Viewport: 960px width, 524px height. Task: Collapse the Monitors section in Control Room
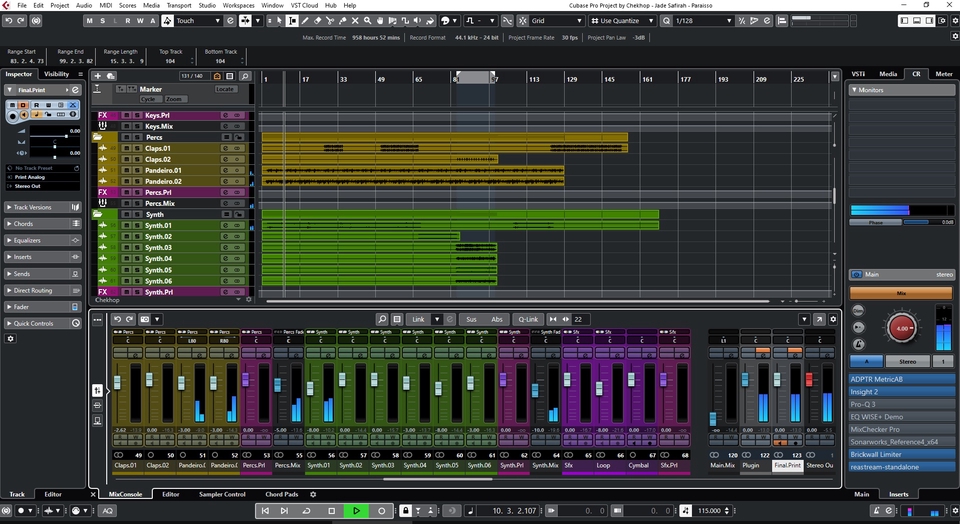click(x=901, y=89)
